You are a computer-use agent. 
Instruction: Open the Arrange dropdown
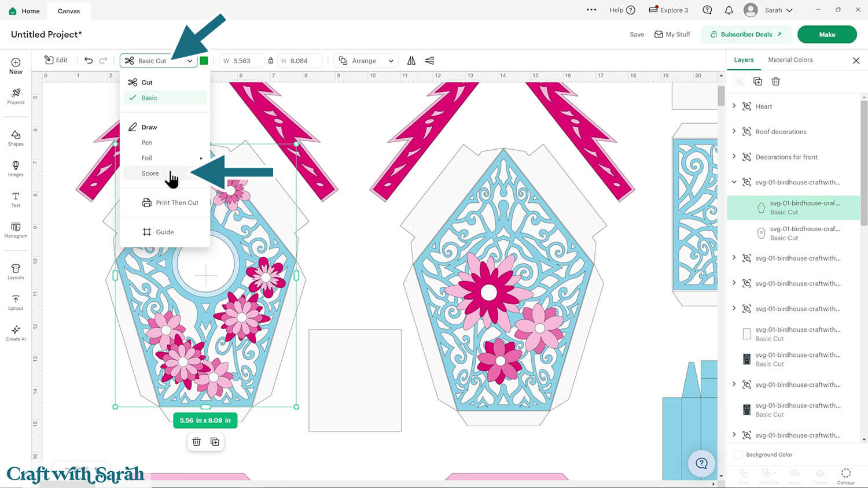[367, 61]
